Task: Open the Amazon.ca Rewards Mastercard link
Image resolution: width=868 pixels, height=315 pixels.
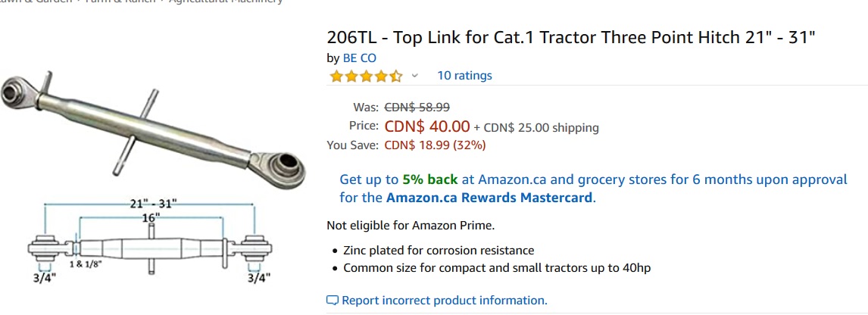Action: point(489,198)
